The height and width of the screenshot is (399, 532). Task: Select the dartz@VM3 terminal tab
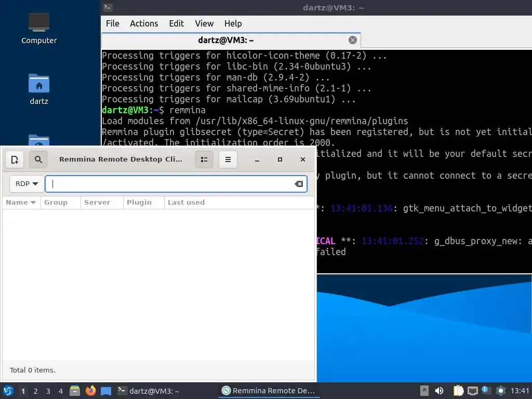[x=231, y=41]
